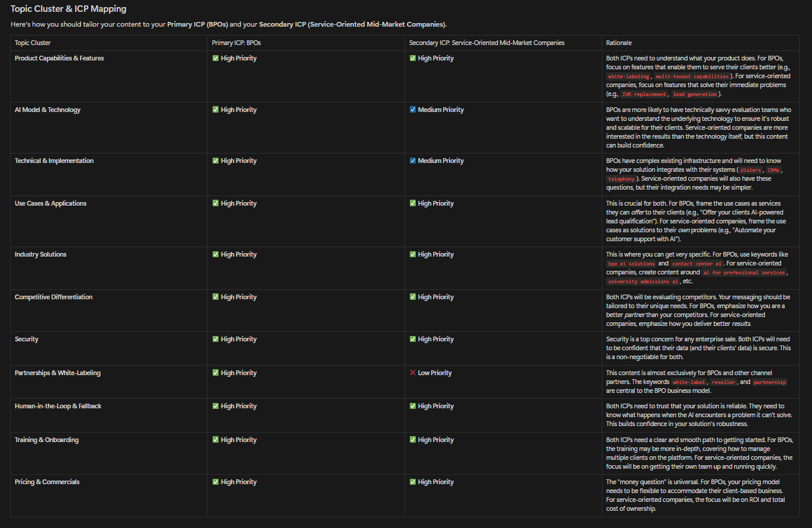Viewport: 812px width, 528px height.
Task: Click the 'reseller' keyword tag
Action: 724,382
